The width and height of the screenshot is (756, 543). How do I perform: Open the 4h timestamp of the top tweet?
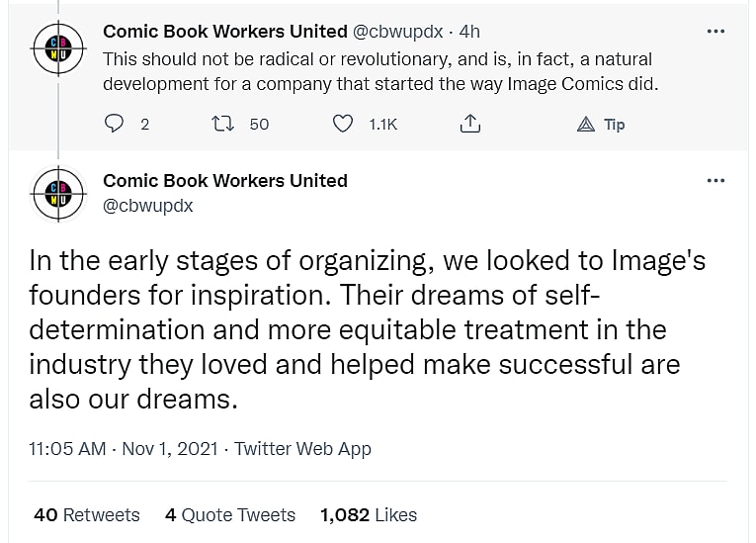point(469,32)
